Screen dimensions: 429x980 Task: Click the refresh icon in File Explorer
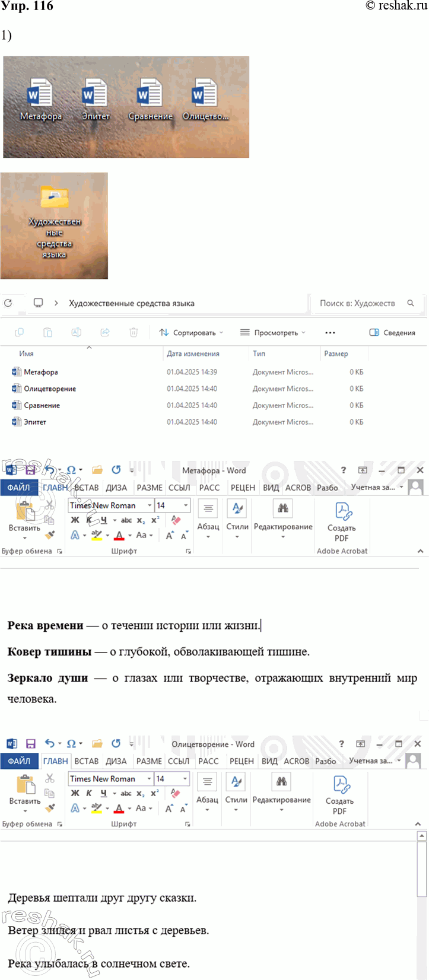click(x=8, y=303)
